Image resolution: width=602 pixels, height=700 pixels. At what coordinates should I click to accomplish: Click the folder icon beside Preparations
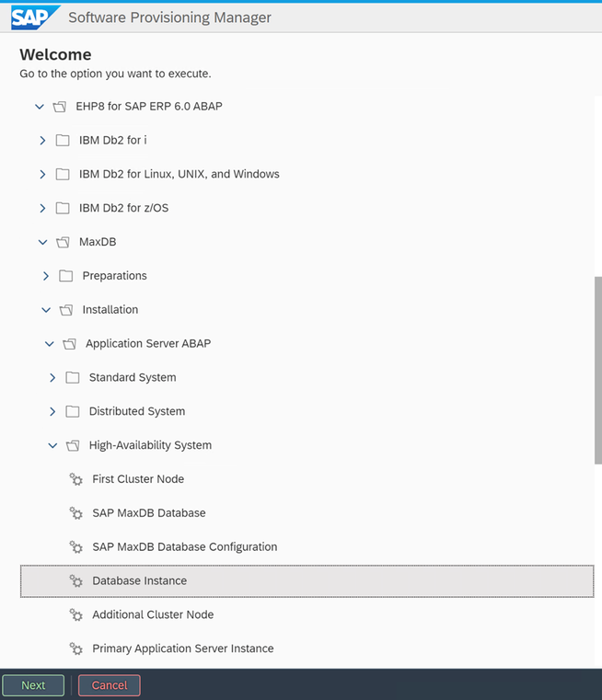[65, 276]
